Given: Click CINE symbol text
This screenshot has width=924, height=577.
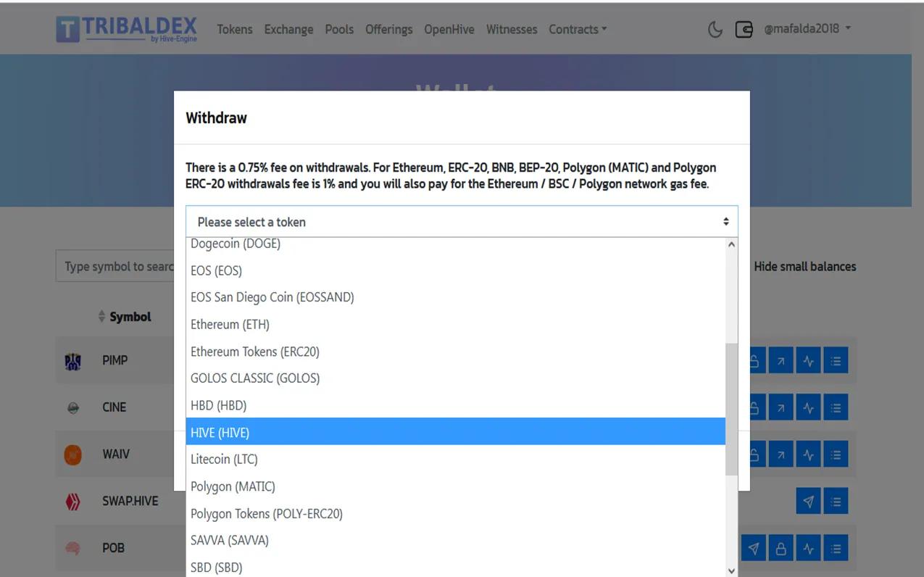Looking at the screenshot, I should [114, 407].
